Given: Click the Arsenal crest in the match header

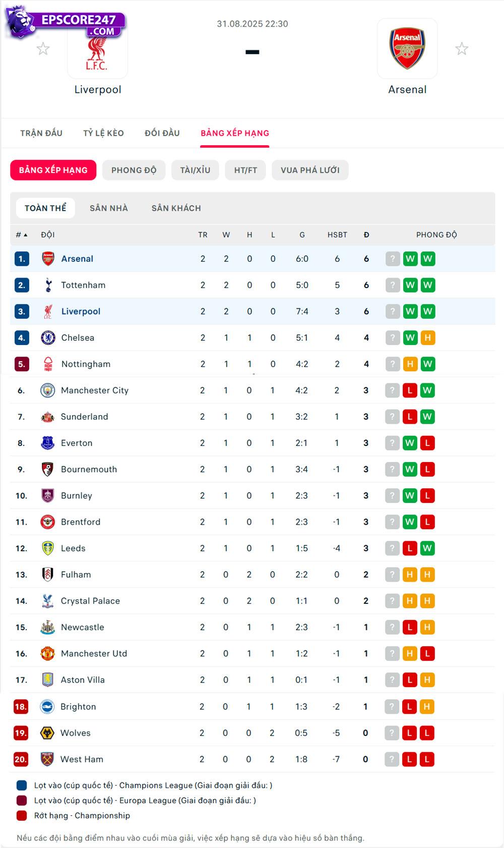Looking at the screenshot, I should [407, 48].
